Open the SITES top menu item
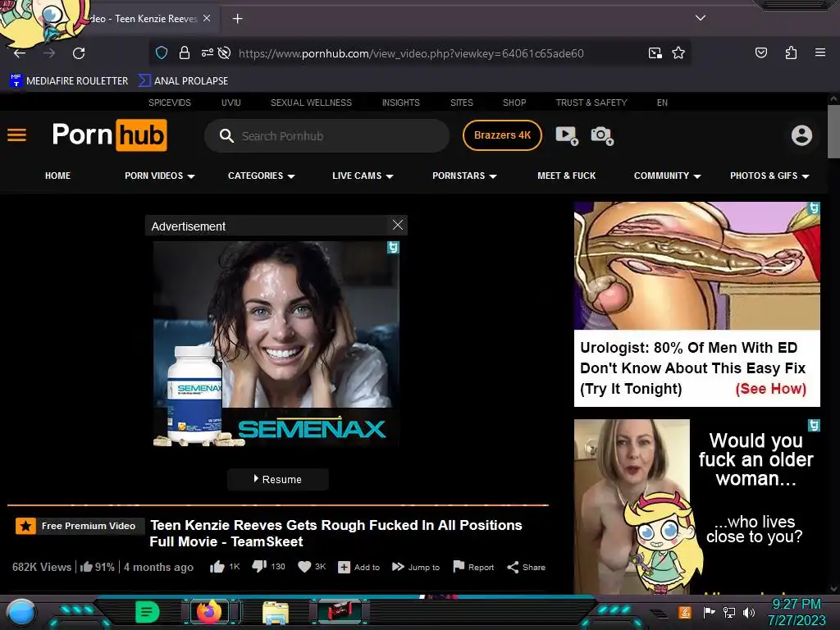 click(x=461, y=103)
